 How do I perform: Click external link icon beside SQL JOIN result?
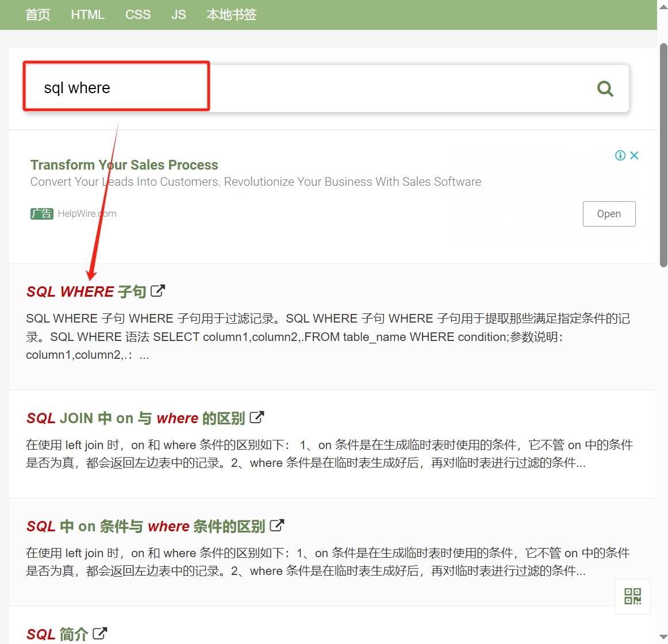tap(256, 417)
